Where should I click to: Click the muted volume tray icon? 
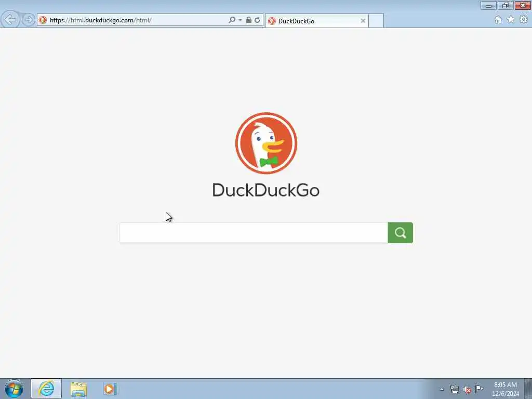[467, 390]
